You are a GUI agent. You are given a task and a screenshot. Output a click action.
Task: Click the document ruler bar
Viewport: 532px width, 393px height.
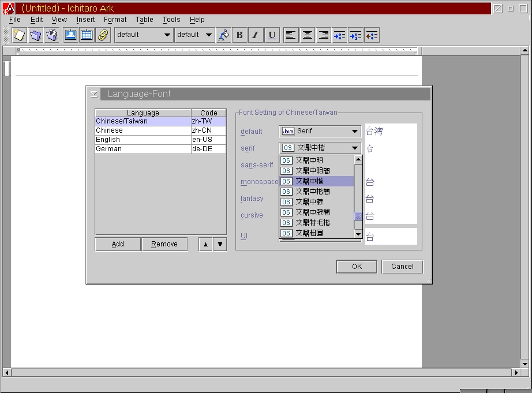(x=217, y=51)
